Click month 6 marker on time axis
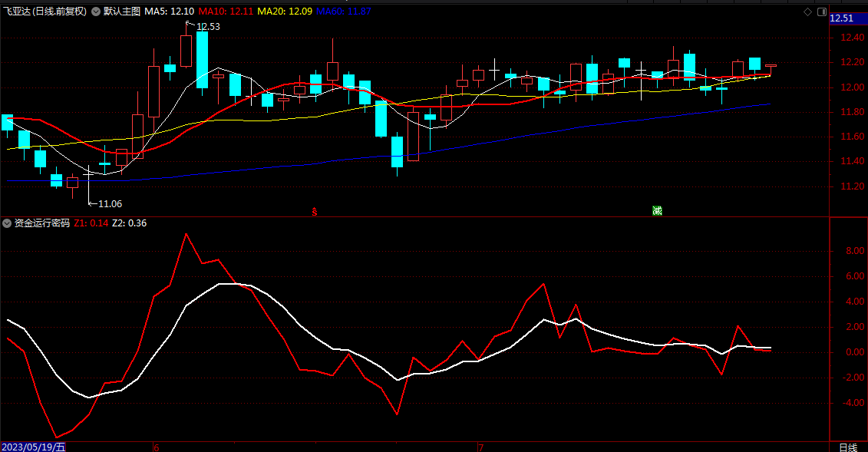868x452 pixels. coord(156,447)
